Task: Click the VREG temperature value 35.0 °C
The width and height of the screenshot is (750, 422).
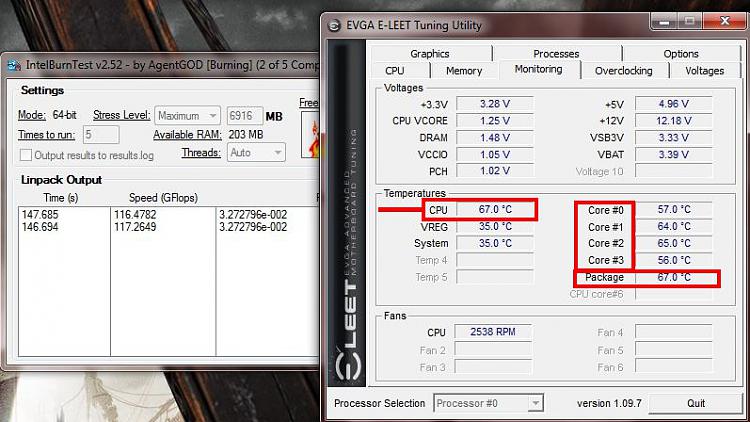Action: [495, 226]
